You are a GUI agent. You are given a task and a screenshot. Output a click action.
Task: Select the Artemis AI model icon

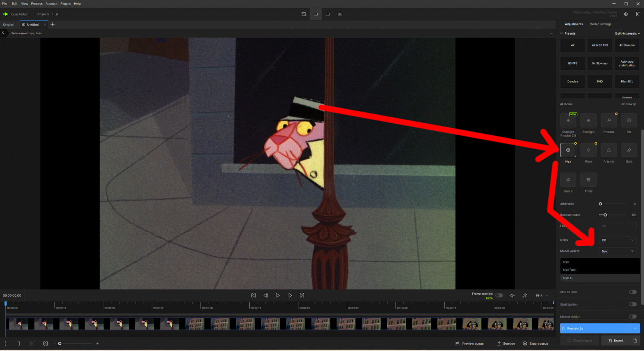coord(609,150)
